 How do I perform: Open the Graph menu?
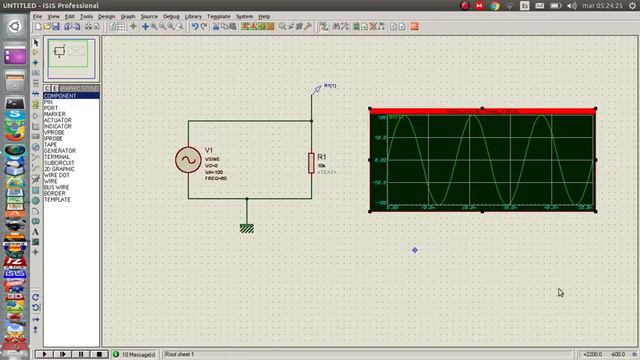coord(128,16)
